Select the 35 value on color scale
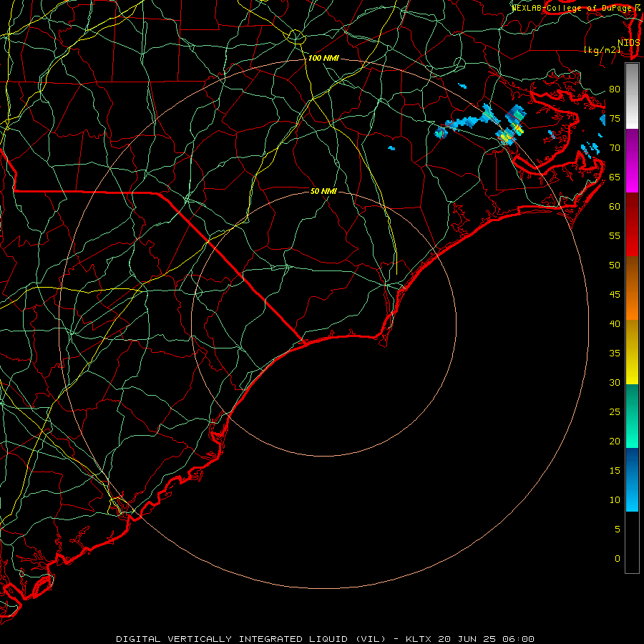The image size is (644, 644). (x=615, y=353)
